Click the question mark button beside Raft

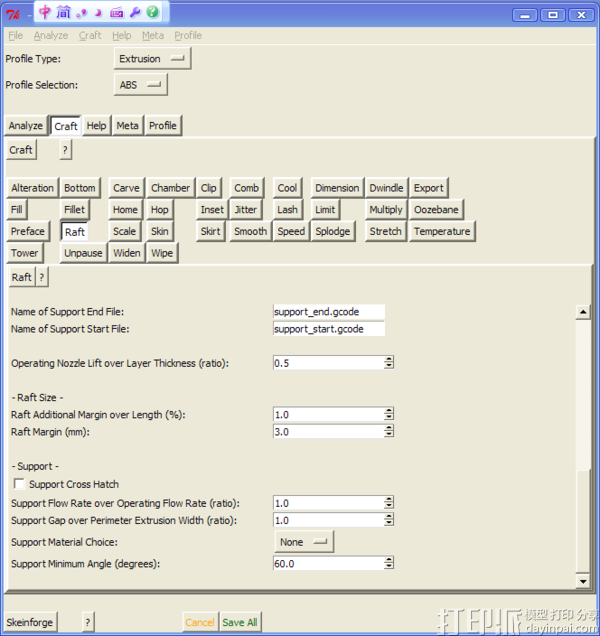click(42, 277)
